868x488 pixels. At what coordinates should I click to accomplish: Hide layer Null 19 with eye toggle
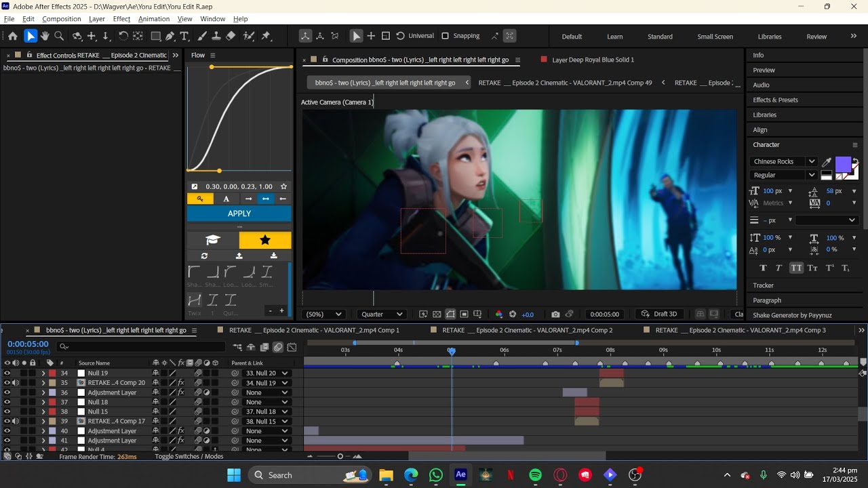tap(7, 373)
